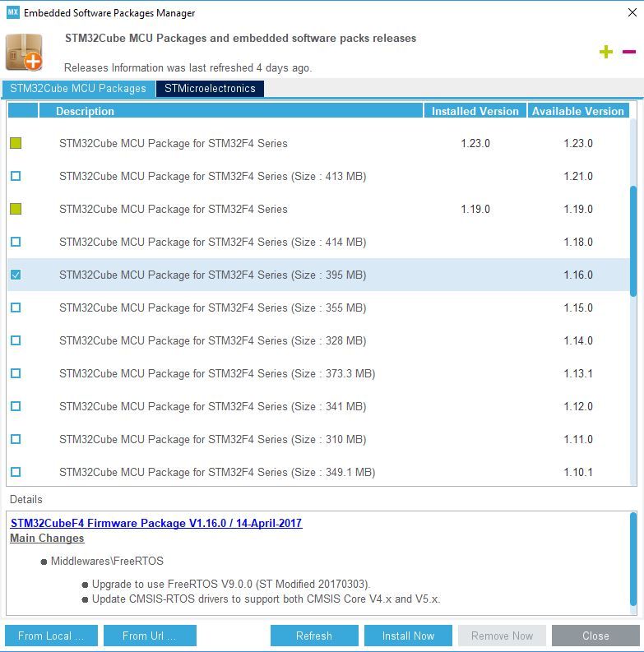The height and width of the screenshot is (652, 644).
Task: Select the row with size 413 MB
Action: point(318,176)
